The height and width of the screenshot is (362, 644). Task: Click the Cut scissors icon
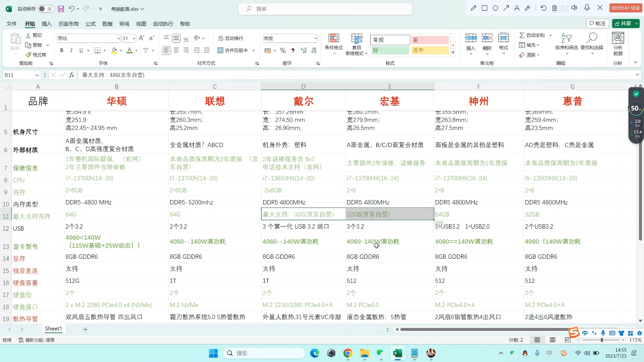(x=29, y=35)
